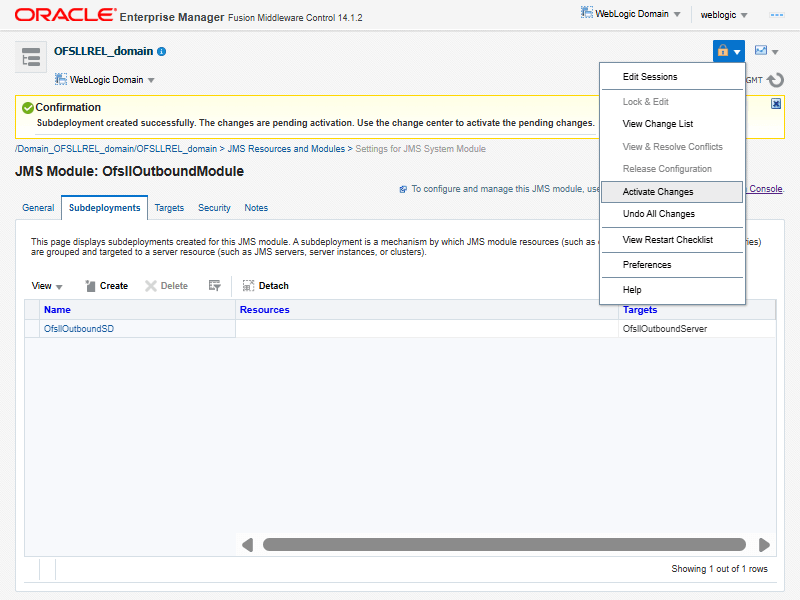The height and width of the screenshot is (600, 800).
Task: Expand the top WebLogic Domain dropdown
Action: coord(630,14)
